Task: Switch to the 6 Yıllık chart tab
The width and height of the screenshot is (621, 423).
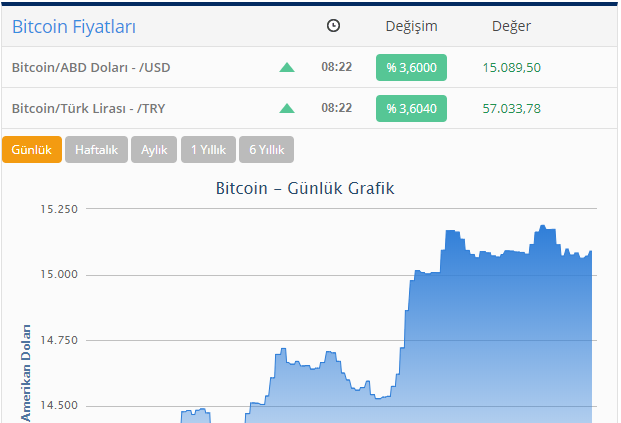Action: [x=267, y=150]
